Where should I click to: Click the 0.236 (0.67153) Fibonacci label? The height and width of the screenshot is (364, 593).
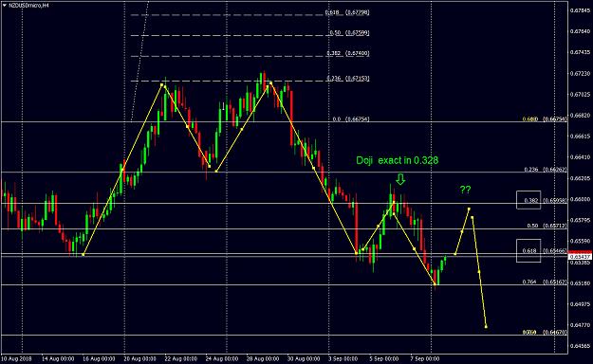pyautogui.click(x=348, y=79)
